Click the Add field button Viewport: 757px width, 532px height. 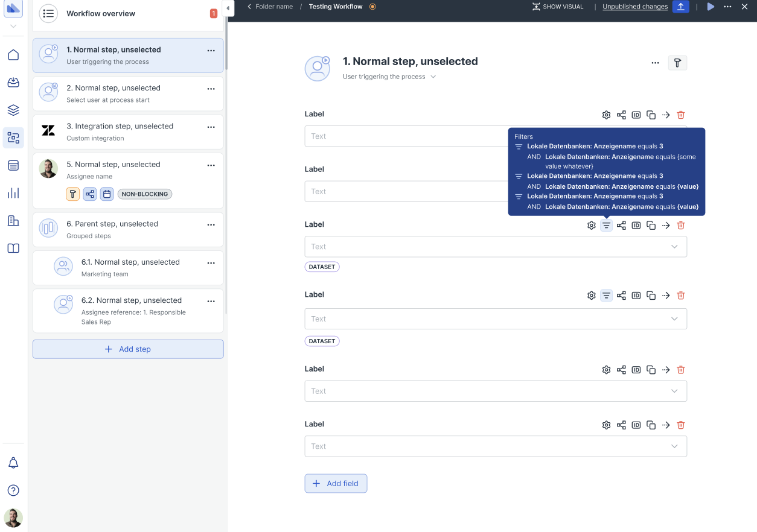(x=336, y=483)
